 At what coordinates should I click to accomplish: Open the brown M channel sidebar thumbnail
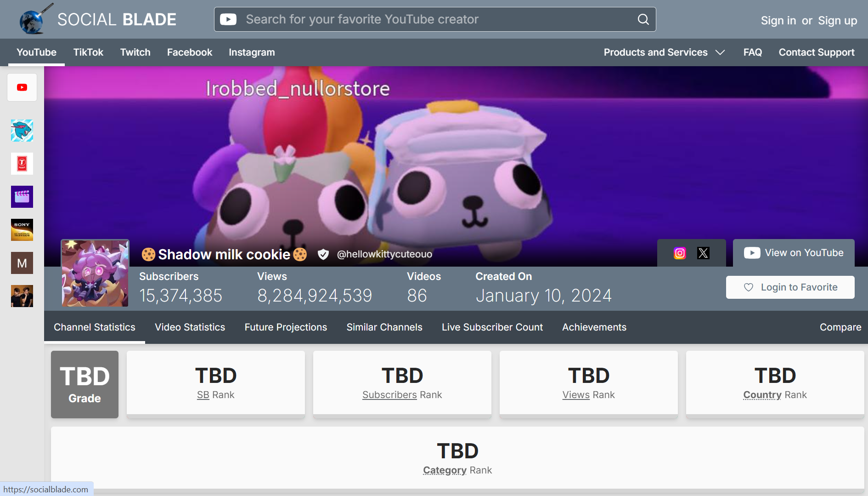coord(22,263)
